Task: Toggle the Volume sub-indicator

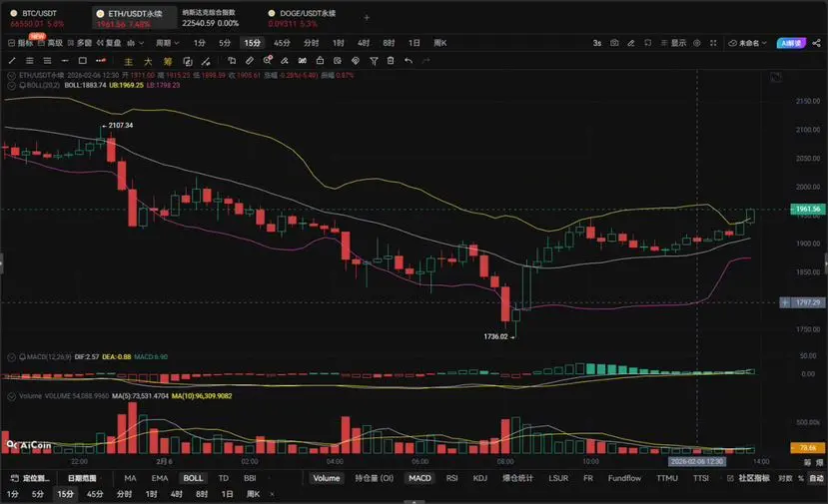Action: click(327, 478)
